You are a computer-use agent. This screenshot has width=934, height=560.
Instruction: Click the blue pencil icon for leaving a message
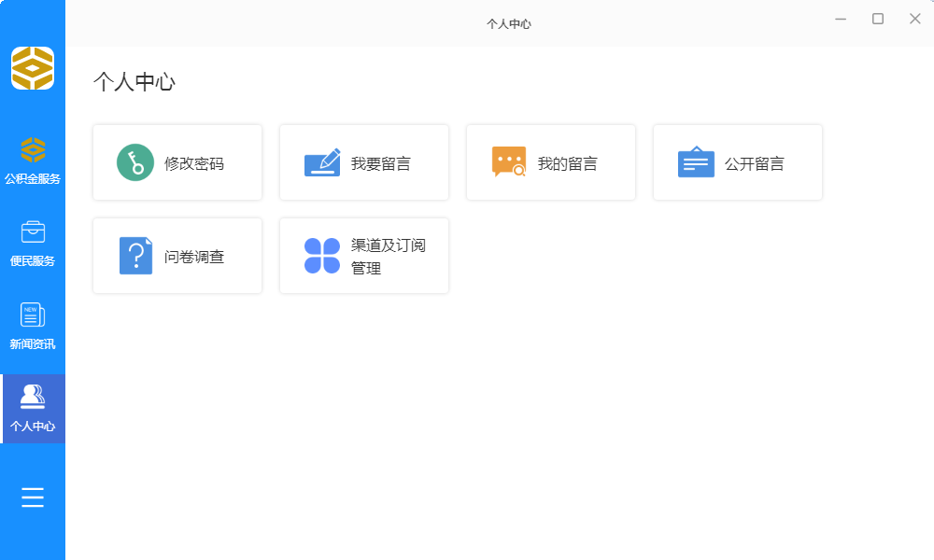coord(322,162)
